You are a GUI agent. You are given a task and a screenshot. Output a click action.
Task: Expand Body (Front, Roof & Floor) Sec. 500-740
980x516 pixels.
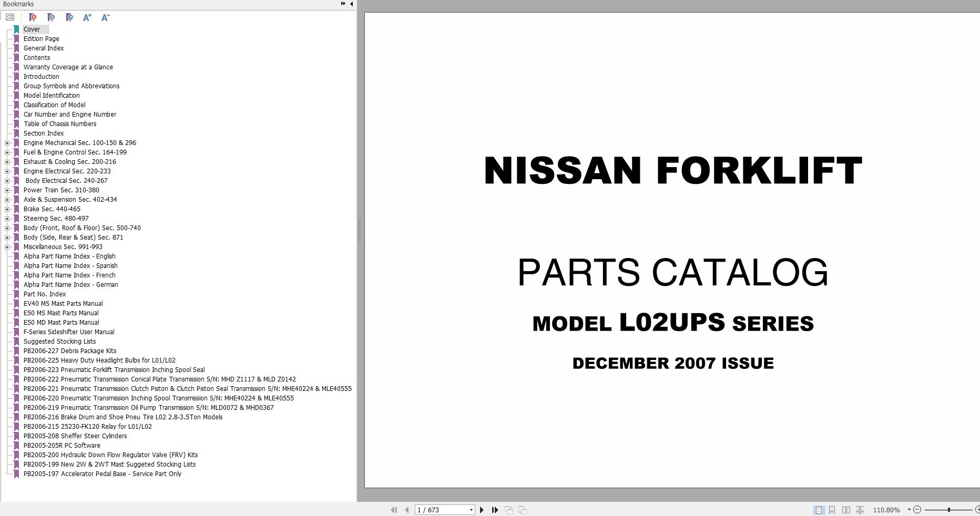point(7,228)
